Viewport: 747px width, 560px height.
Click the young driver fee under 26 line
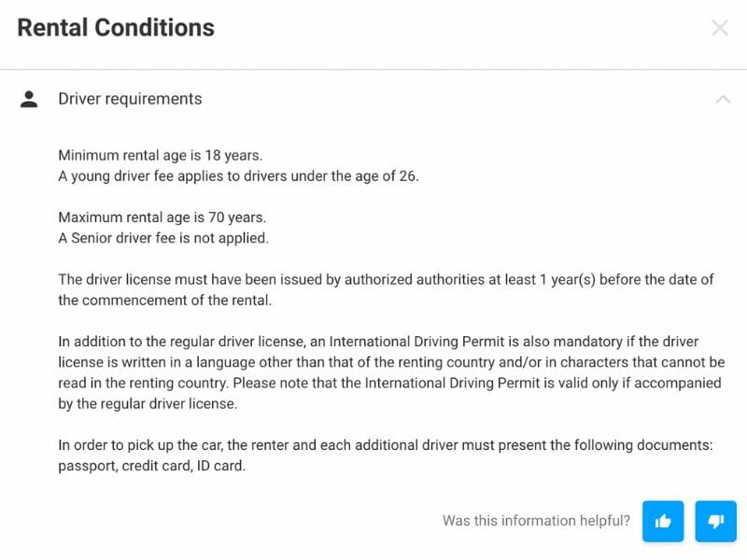click(x=238, y=176)
